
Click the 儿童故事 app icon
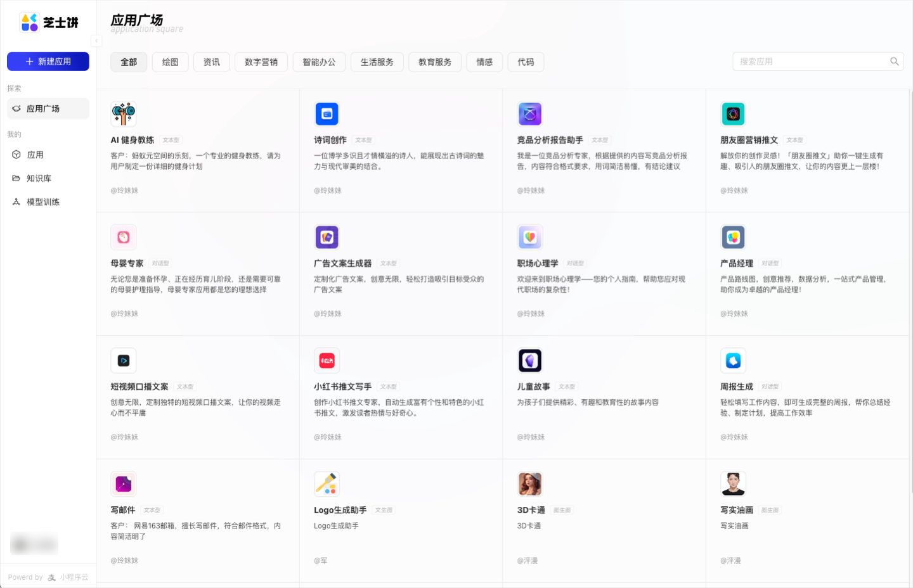coord(530,361)
